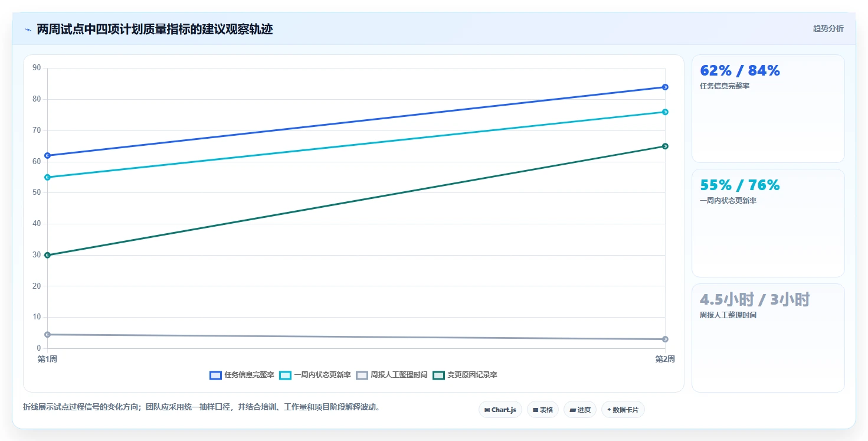Image resolution: width=868 pixels, height=441 pixels.
Task: Click the 数据卡片 tag
Action: coord(623,410)
